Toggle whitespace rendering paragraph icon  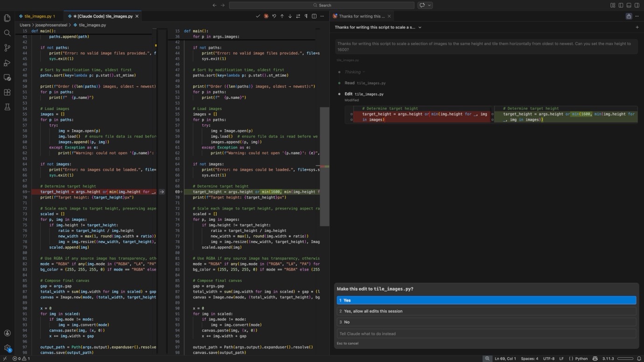point(306,16)
